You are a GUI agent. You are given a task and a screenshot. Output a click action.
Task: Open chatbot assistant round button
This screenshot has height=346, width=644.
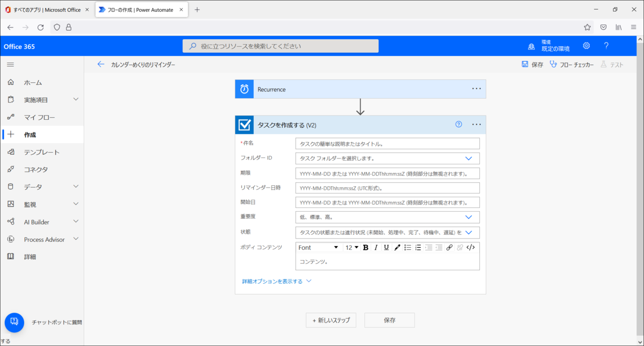point(14,322)
